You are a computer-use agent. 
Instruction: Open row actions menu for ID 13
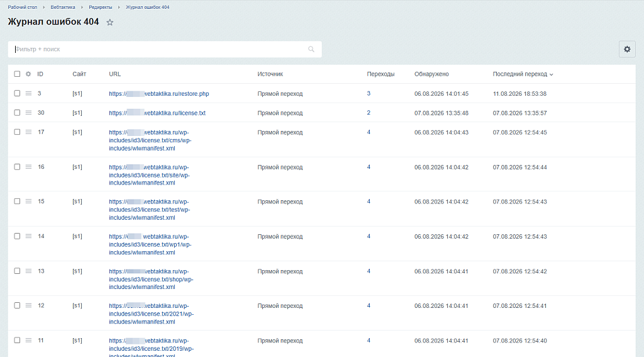coord(28,271)
